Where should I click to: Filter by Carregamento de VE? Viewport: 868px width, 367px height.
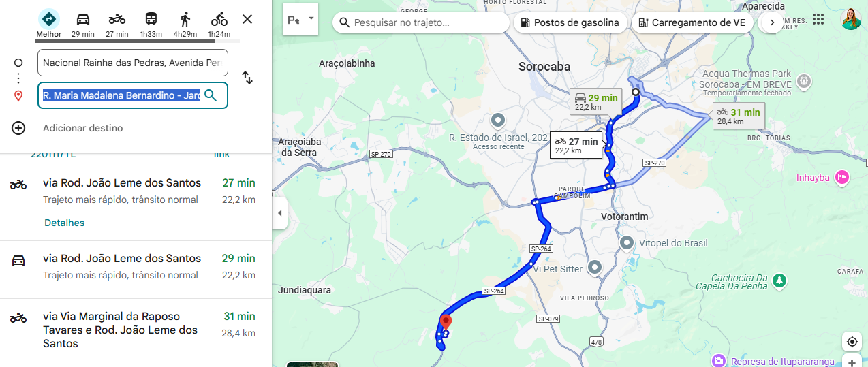[x=692, y=22]
